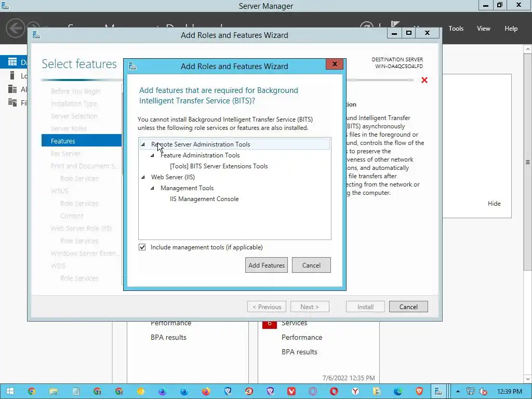532x399 pixels.
Task: Select the Installation Type wizard step
Action: point(74,103)
